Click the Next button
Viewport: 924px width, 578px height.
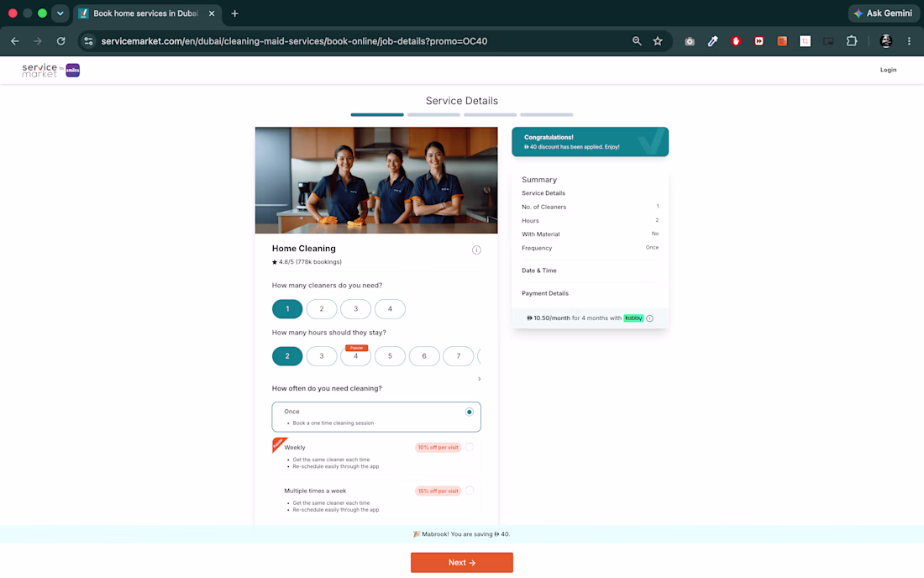pos(462,563)
